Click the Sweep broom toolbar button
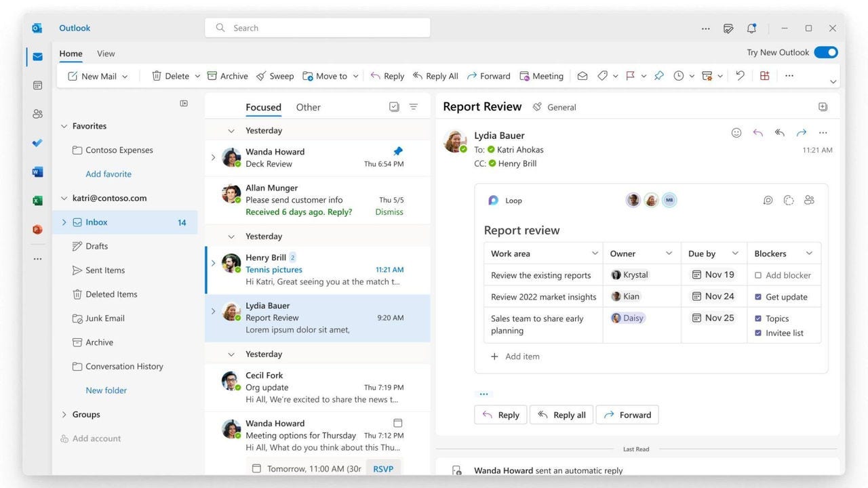This screenshot has height=488, width=868. (275, 76)
